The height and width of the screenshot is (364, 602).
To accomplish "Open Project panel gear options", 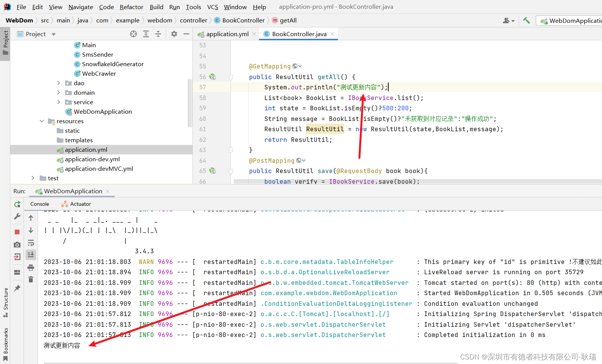I will [x=174, y=34].
